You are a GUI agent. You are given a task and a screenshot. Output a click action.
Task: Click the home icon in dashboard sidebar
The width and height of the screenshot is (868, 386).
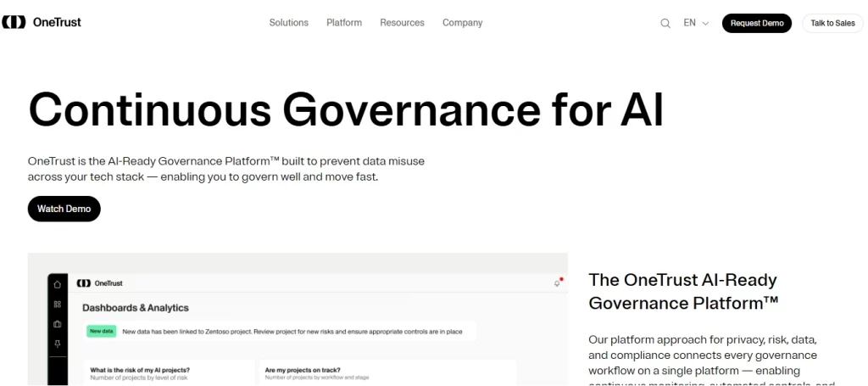pyautogui.click(x=58, y=284)
